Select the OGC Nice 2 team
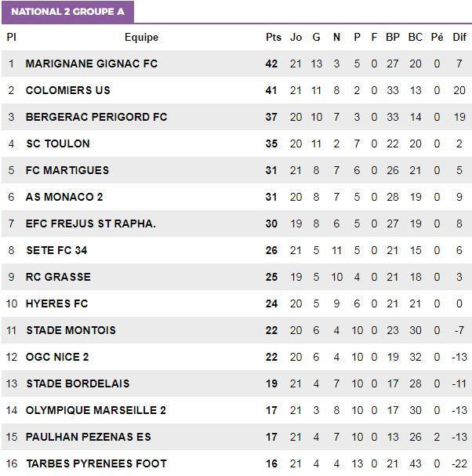Image resolution: width=472 pixels, height=476 pixels. [x=57, y=357]
